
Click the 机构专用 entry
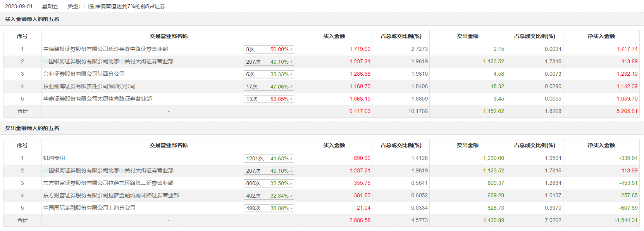pyautogui.click(x=54, y=158)
